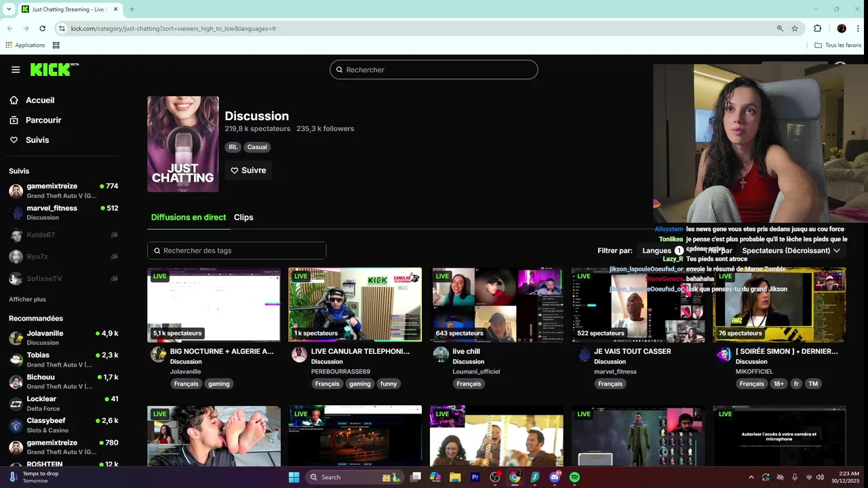Viewport: 868px width, 488px height.
Task: Select funny tag on canular stream
Action: click(x=389, y=384)
